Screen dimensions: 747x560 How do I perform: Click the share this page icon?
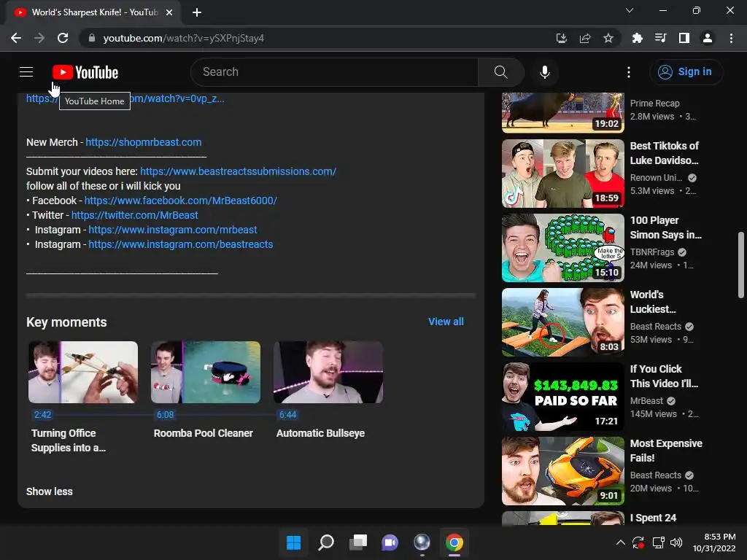(584, 38)
